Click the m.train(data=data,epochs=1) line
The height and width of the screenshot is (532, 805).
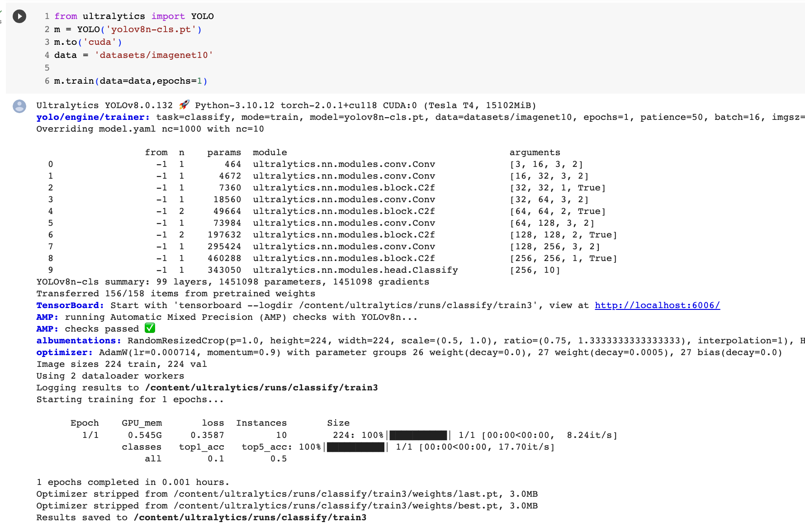click(131, 81)
